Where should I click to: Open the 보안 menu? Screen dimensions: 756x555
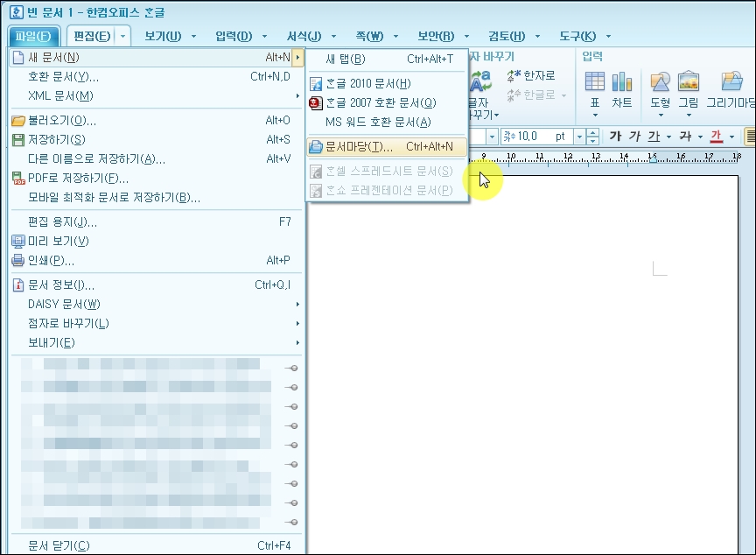[437, 36]
